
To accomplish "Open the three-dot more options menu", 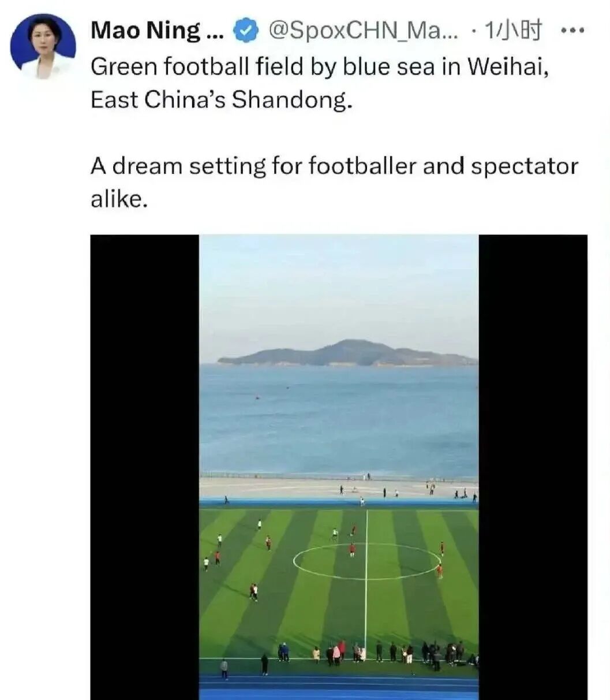I will click(572, 31).
